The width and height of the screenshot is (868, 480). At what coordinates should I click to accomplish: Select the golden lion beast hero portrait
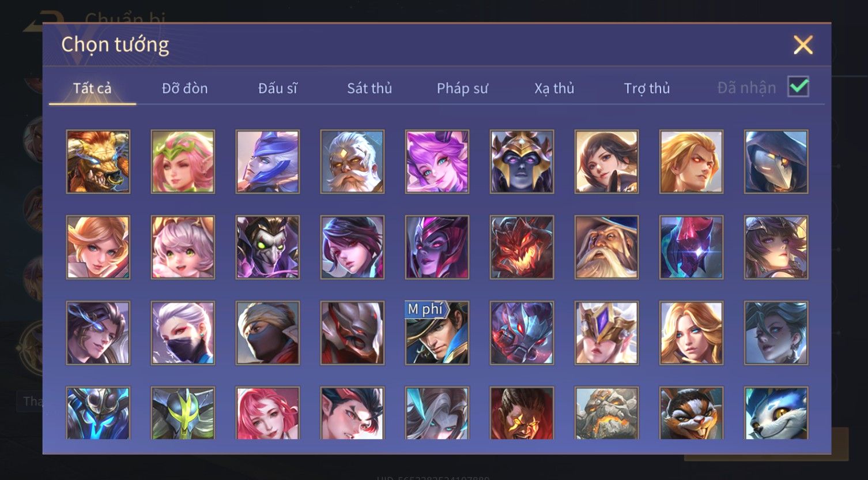(x=98, y=162)
